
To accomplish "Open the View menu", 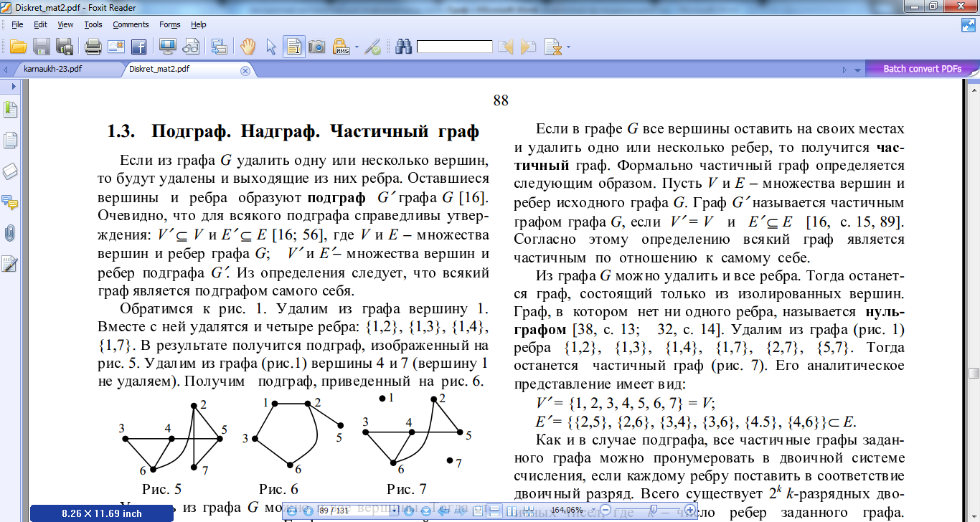I will pyautogui.click(x=66, y=24).
